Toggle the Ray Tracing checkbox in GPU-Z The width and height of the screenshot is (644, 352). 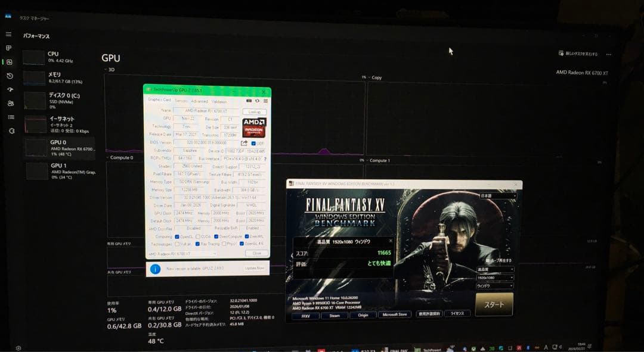(x=197, y=244)
